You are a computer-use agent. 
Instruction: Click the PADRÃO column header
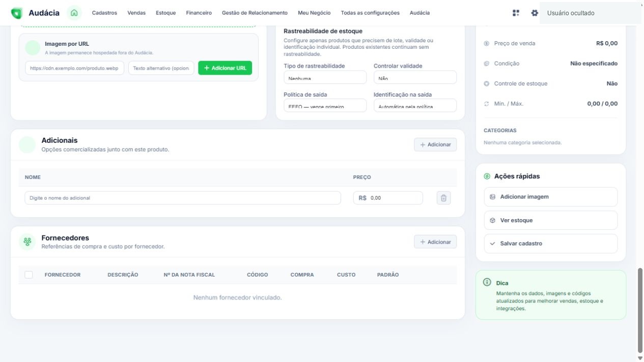(388, 275)
